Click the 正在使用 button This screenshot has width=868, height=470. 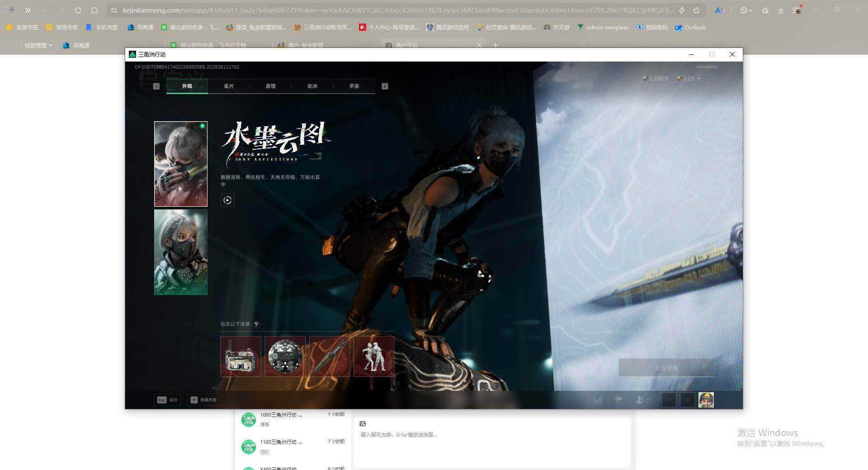point(666,368)
